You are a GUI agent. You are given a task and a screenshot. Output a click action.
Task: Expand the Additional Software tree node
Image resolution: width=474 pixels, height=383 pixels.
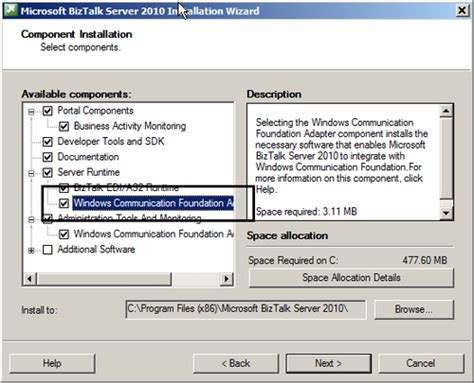coord(31,250)
